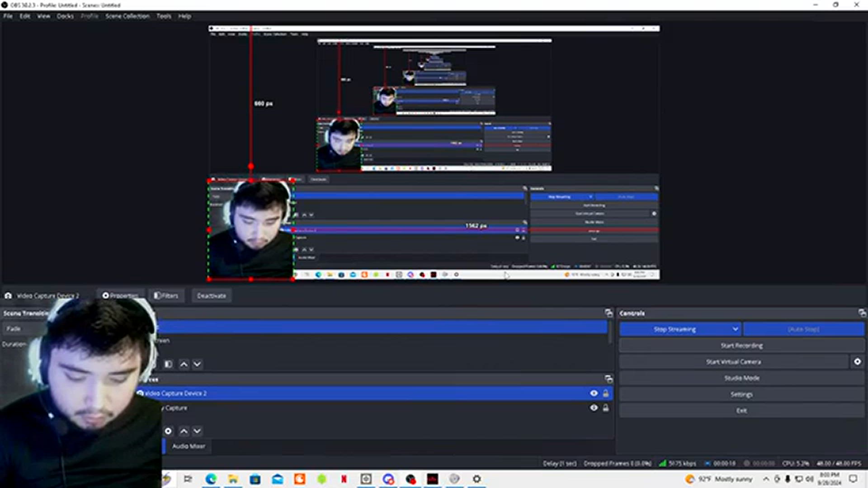Open the Docks menu
Image resolution: width=868 pixels, height=488 pixels.
[65, 16]
